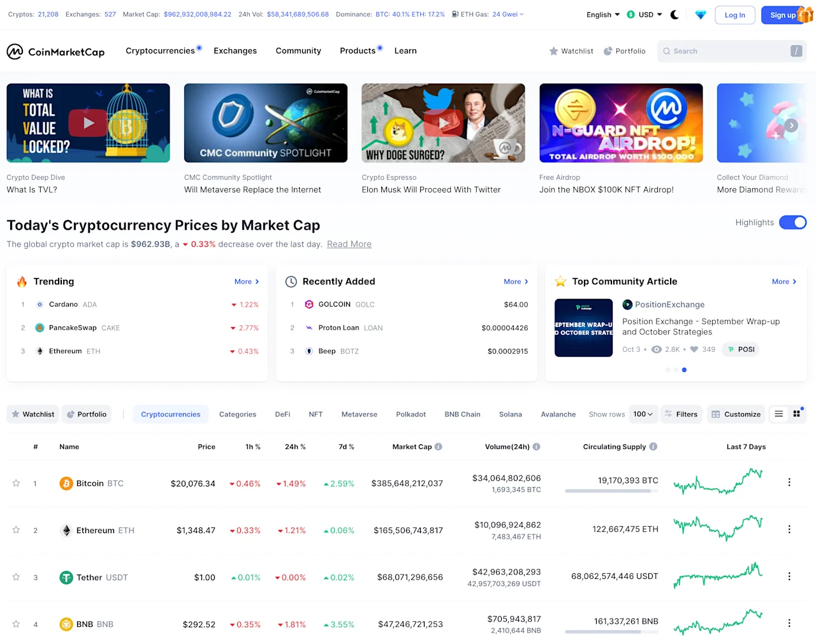Add BNB to watchlist star
This screenshot has height=644, width=816.
16,624
